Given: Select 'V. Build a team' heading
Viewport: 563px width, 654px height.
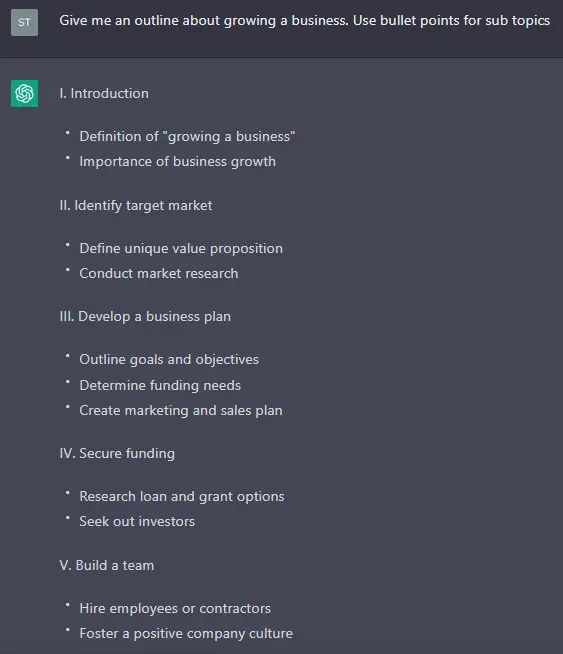Looking at the screenshot, I should pos(106,565).
